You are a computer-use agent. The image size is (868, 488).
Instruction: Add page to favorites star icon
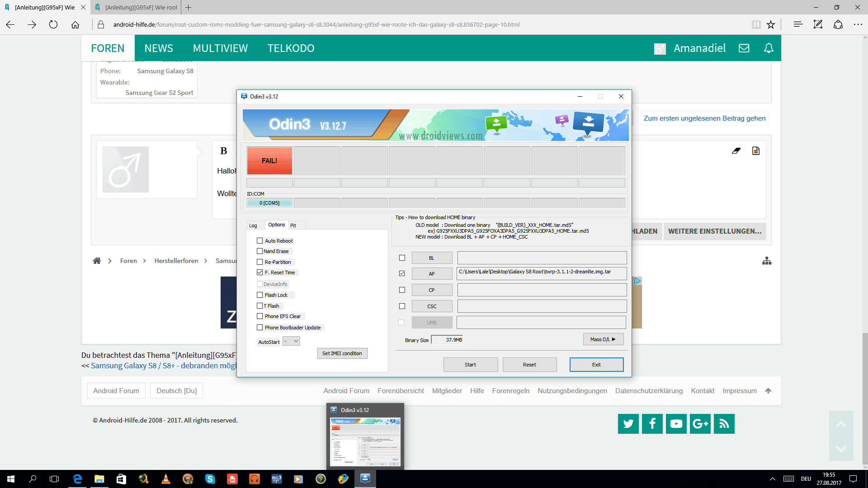(771, 25)
